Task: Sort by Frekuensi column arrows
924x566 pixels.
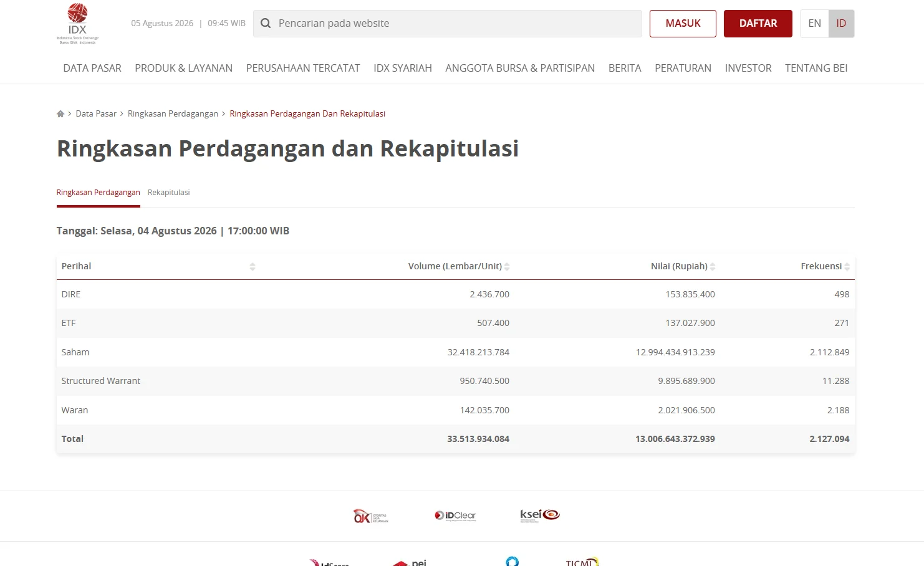Action: coord(847,267)
